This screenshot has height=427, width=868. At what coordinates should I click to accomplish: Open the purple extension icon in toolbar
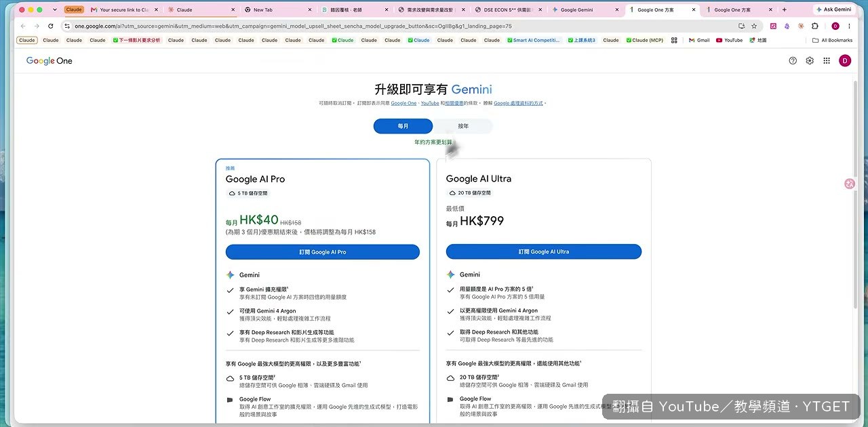tap(787, 26)
